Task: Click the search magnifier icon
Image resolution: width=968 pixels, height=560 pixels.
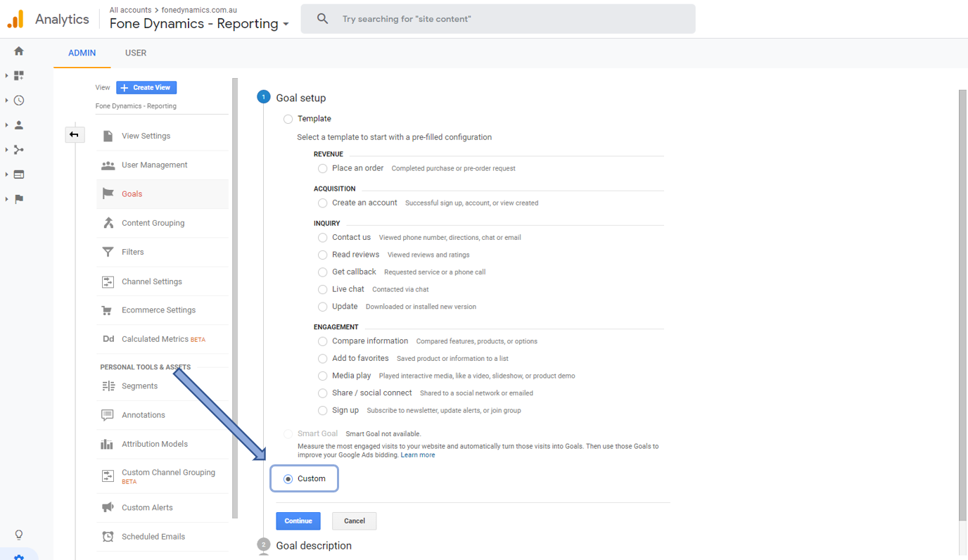Action: tap(322, 19)
